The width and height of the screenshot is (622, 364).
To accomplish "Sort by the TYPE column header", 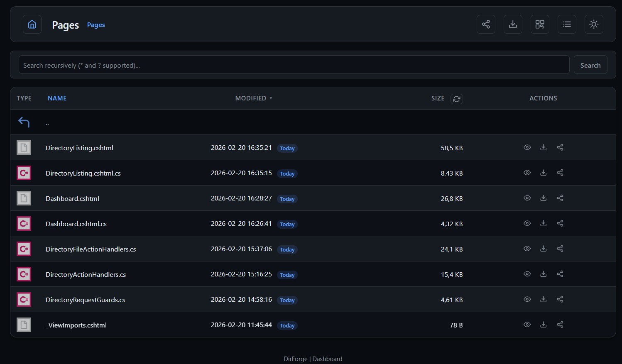I will tap(24, 98).
